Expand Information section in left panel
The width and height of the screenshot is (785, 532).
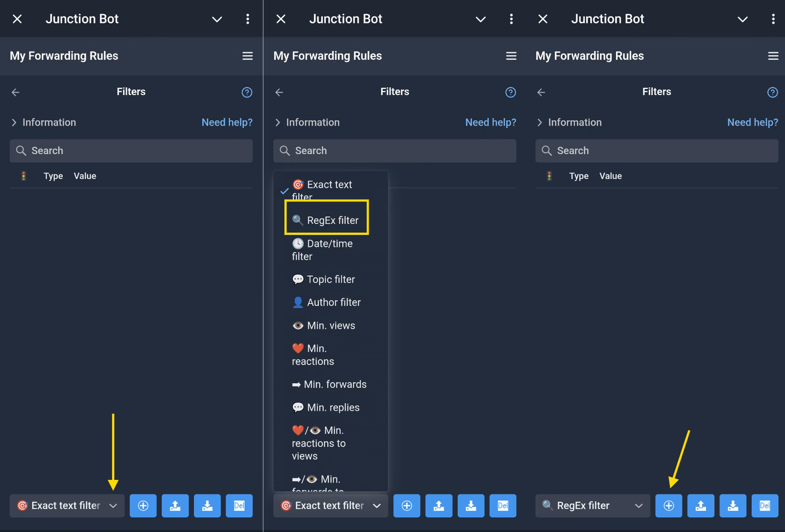(x=44, y=122)
